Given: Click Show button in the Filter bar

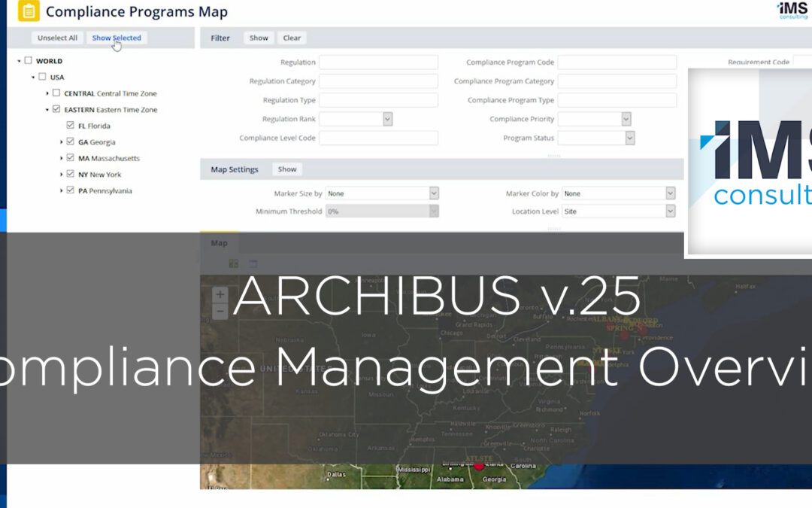Looking at the screenshot, I should tap(259, 38).
